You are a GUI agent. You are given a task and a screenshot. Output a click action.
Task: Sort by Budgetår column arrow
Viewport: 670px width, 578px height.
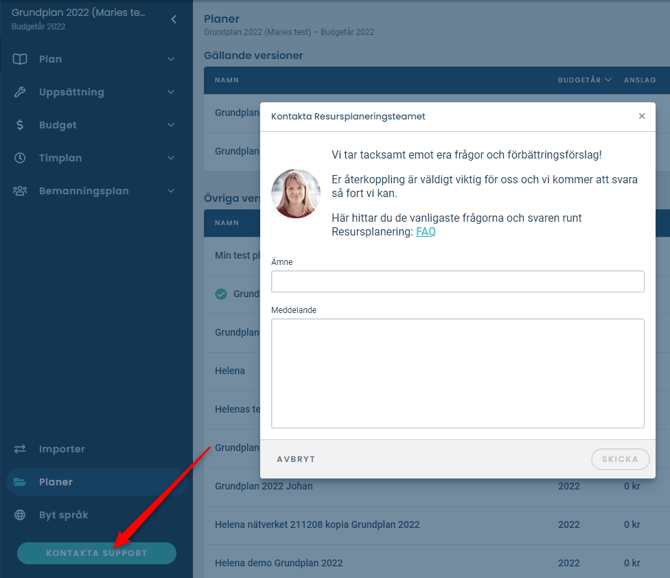tap(608, 80)
